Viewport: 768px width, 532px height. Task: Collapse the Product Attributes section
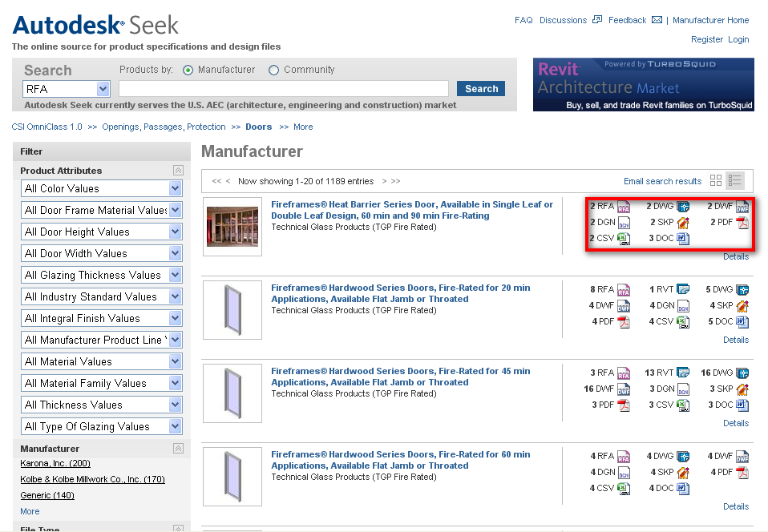[178, 171]
